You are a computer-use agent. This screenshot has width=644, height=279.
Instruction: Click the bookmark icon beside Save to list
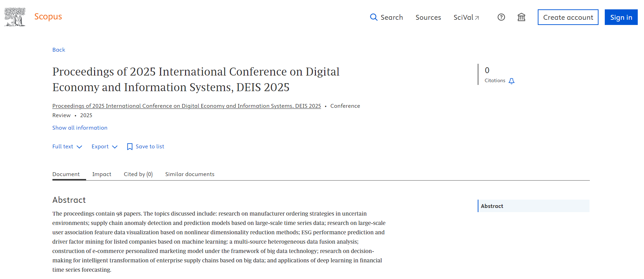tap(129, 147)
